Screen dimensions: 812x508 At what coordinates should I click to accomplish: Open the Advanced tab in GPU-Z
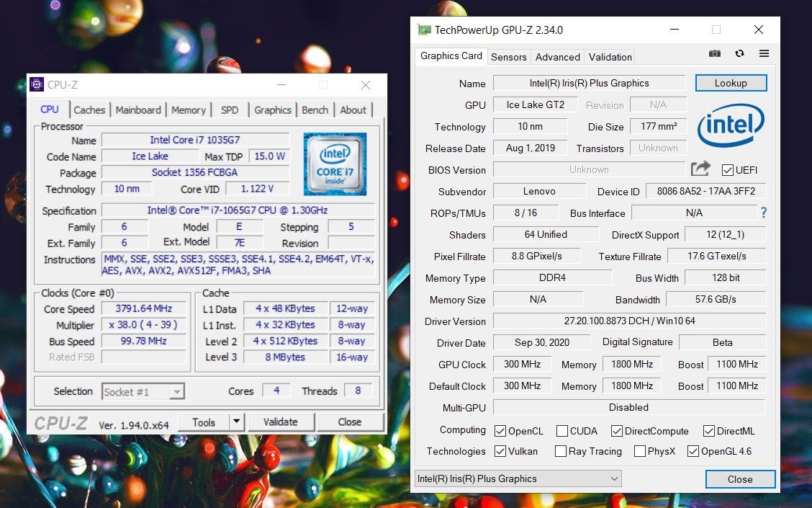(558, 57)
